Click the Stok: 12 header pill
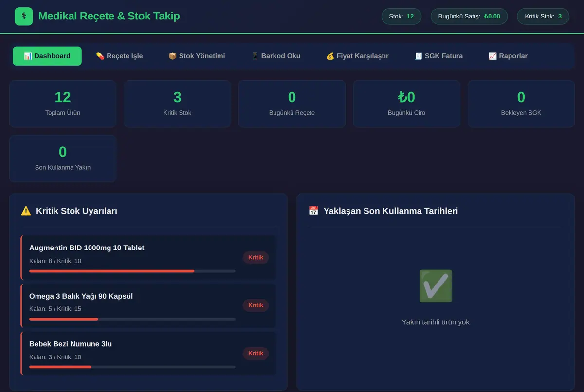The image size is (584, 392). coord(401,16)
